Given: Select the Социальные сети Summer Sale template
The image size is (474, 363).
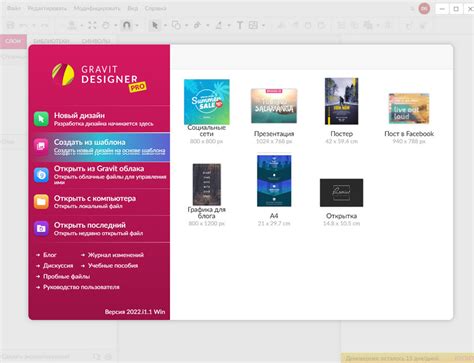Looking at the screenshot, I should 207,102.
